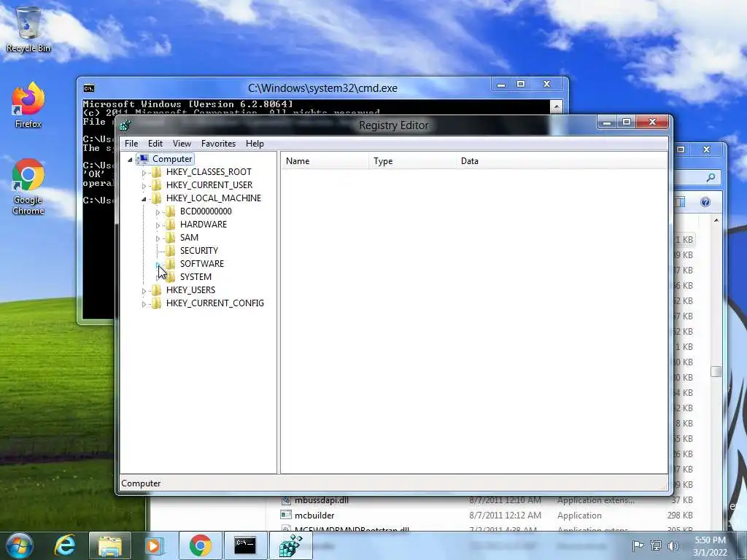Image resolution: width=747 pixels, height=560 pixels.
Task: Open File Explorer from the taskbar
Action: click(110, 545)
